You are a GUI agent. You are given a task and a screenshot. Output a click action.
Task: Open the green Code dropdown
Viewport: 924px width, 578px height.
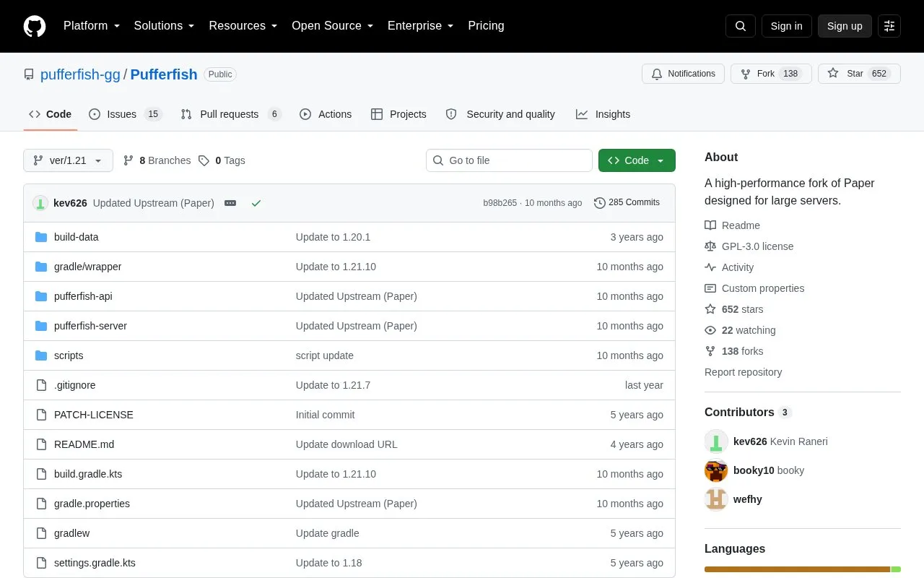(x=637, y=160)
